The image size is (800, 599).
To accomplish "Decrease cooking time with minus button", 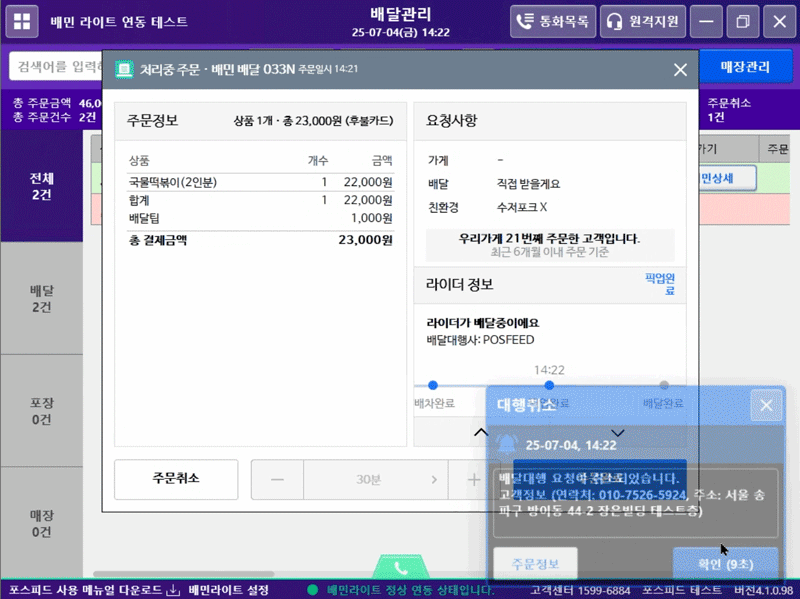I will [278, 480].
